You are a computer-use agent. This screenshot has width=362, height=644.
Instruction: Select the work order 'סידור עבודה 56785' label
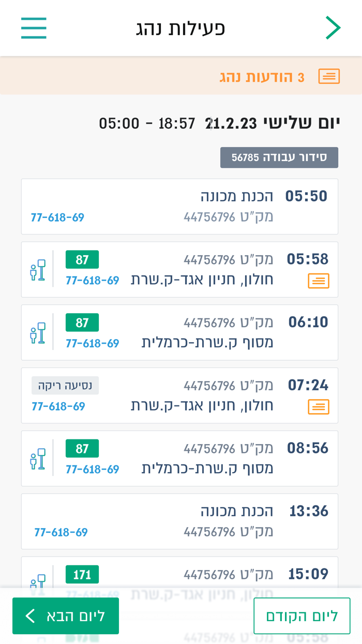coord(279,157)
